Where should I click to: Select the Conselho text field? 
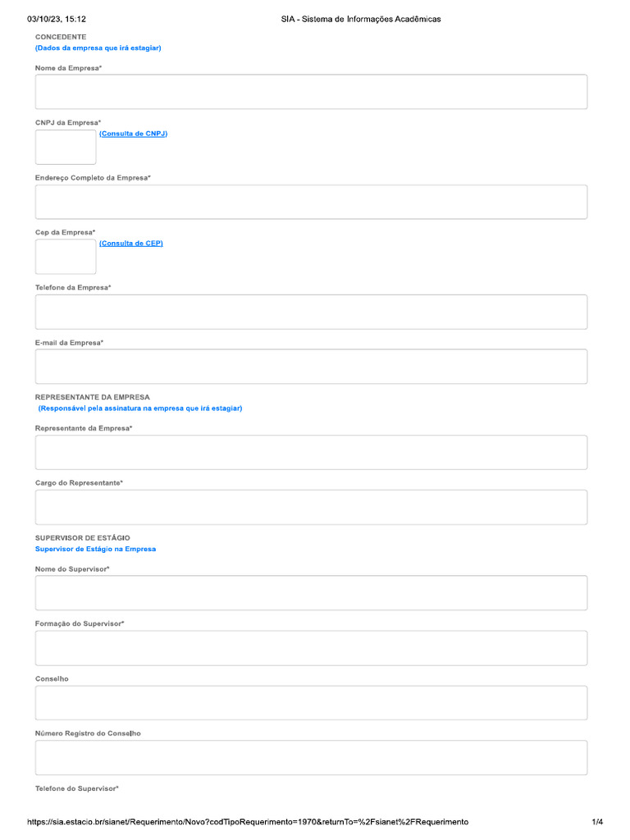coord(311,703)
